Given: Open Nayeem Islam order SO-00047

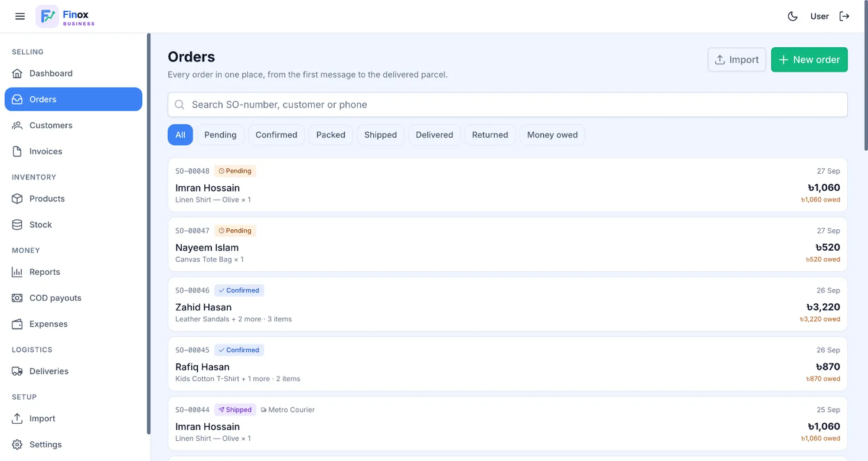Looking at the screenshot, I should (508, 245).
